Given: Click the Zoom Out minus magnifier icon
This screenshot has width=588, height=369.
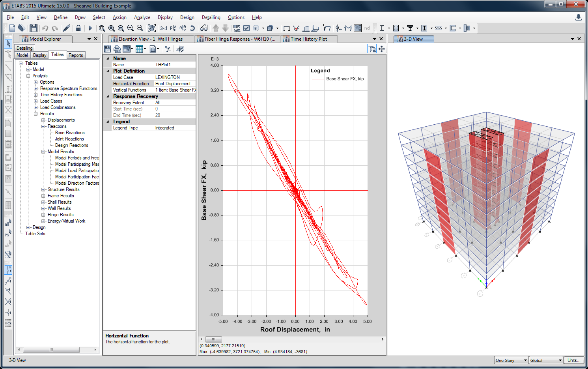Looking at the screenshot, I should coord(140,28).
